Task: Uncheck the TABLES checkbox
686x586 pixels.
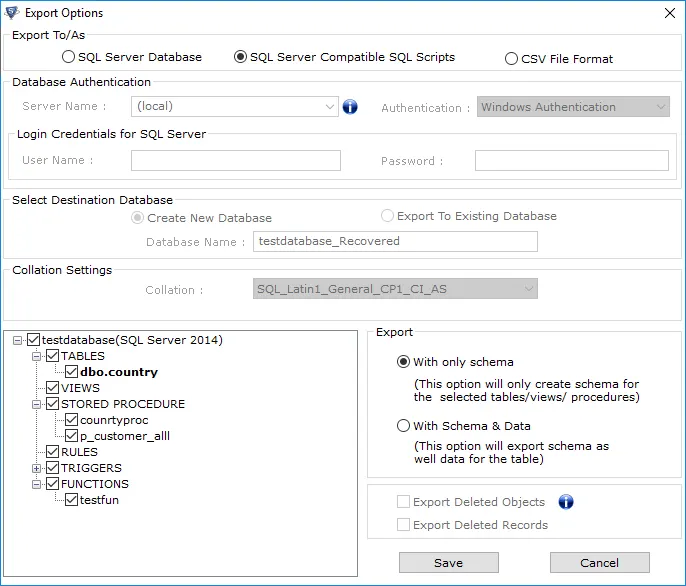Action: [x=52, y=356]
